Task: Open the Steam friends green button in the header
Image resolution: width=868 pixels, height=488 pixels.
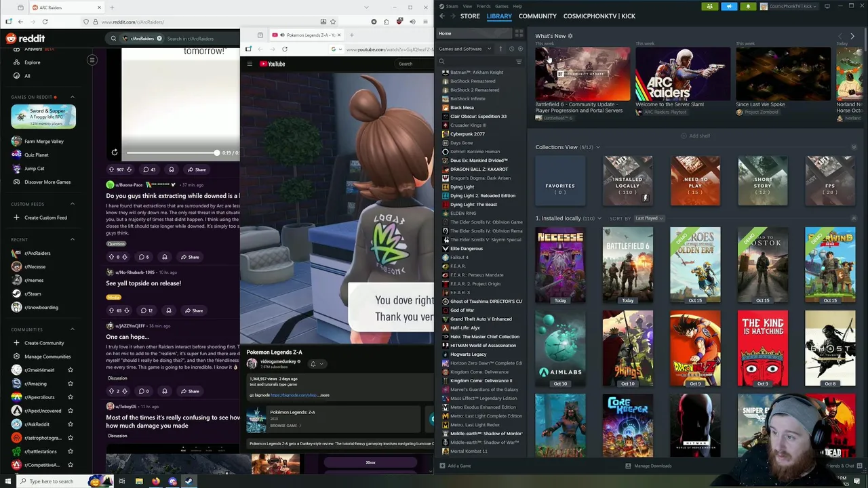Action: [710, 6]
